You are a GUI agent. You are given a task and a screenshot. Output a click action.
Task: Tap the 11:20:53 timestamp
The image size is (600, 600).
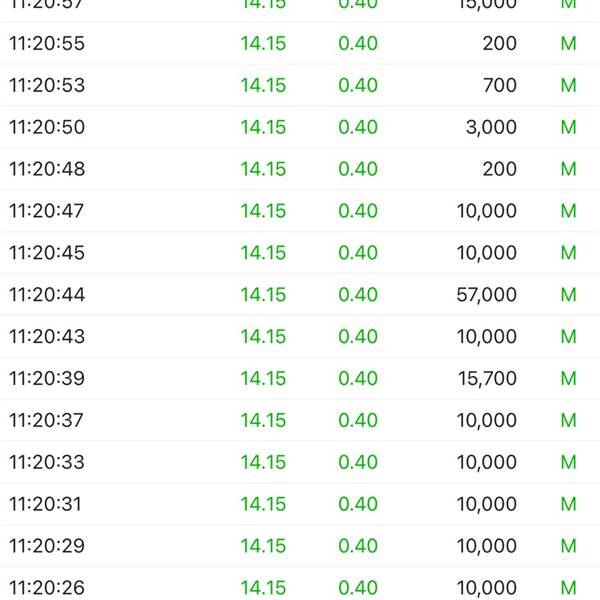click(47, 85)
